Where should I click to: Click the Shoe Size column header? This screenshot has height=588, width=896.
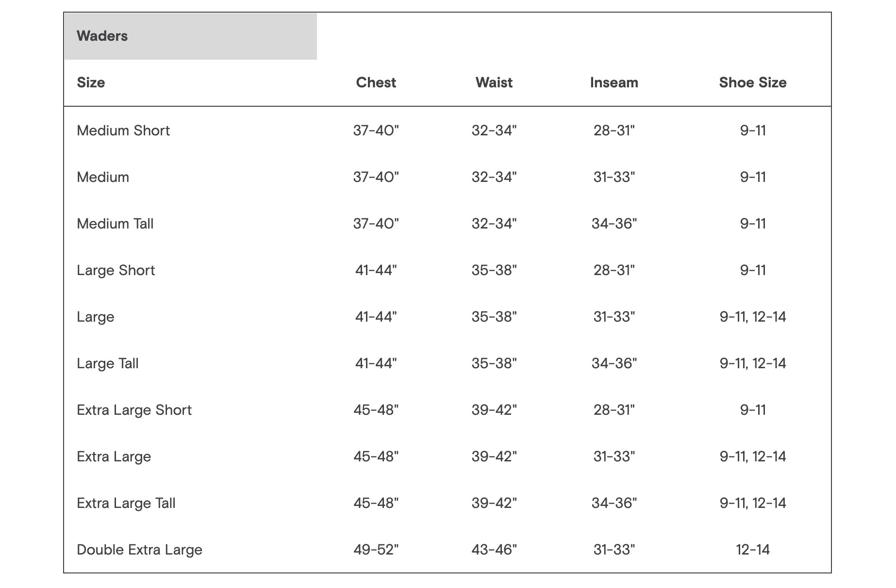[x=752, y=82]
